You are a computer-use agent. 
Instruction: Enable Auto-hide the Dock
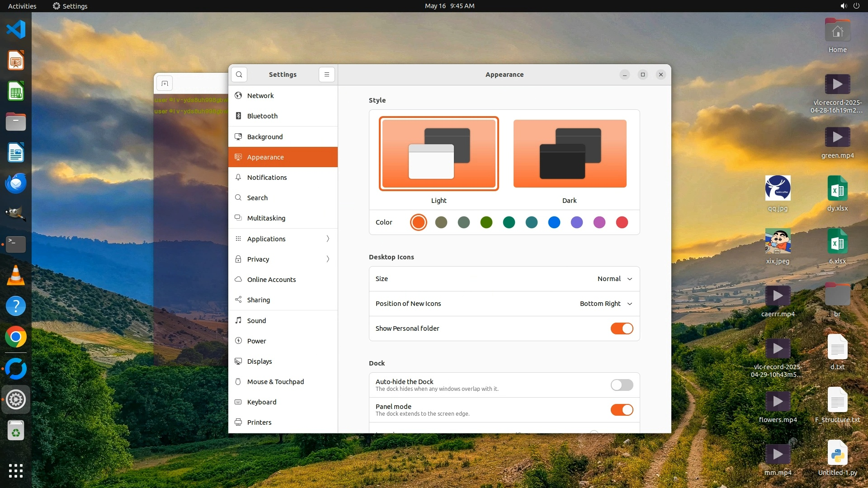pos(622,385)
